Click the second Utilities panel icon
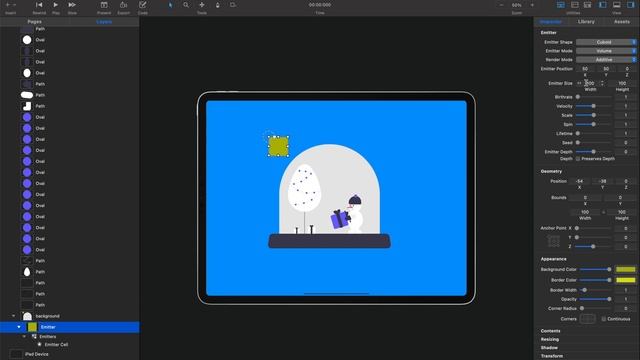Image resolution: width=640 pixels, height=360 pixels. [575, 5]
